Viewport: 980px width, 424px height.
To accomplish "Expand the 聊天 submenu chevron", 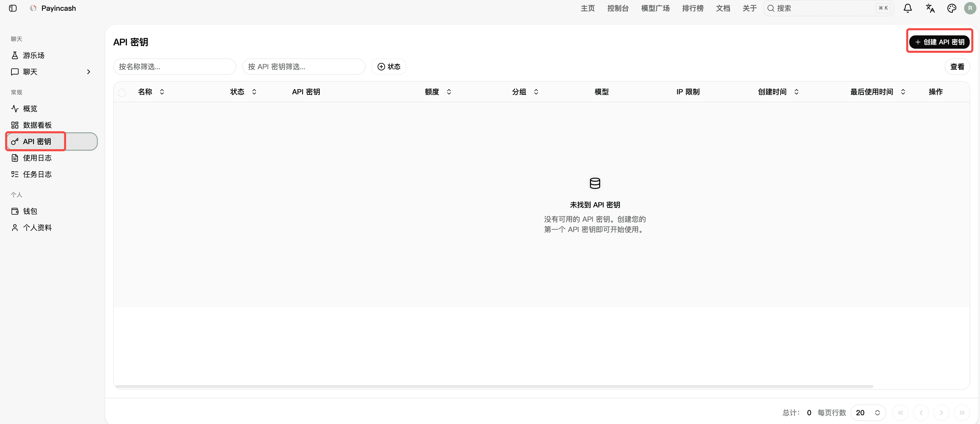I will (89, 72).
